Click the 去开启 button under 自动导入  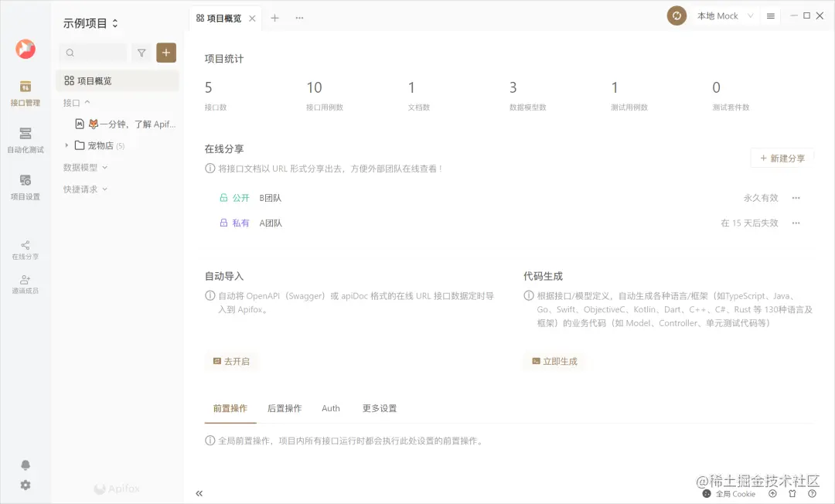click(231, 361)
